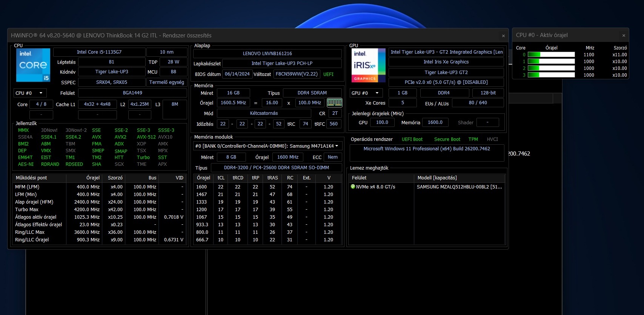The height and width of the screenshot is (315, 644).
Task: Click the BGA1449 socket field
Action: pos(132,93)
